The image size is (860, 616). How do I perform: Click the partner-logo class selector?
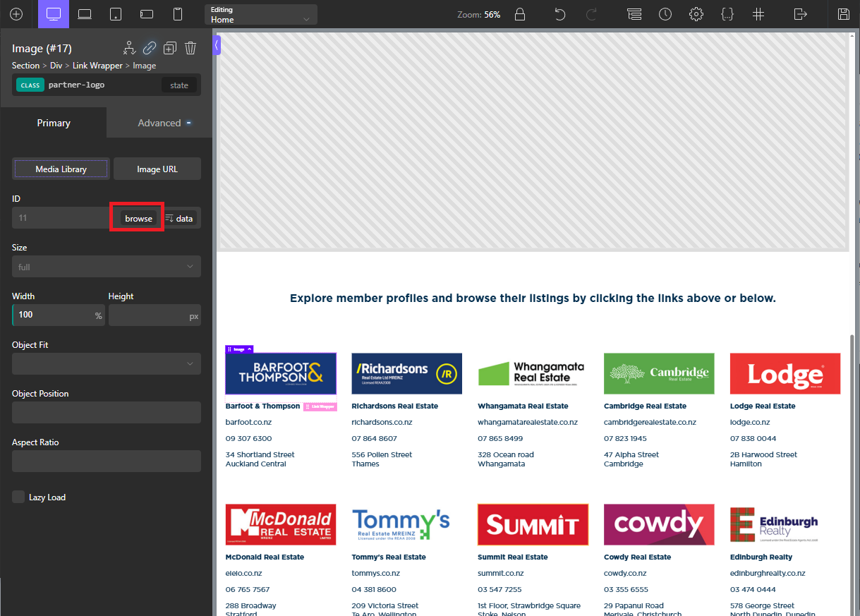(77, 85)
